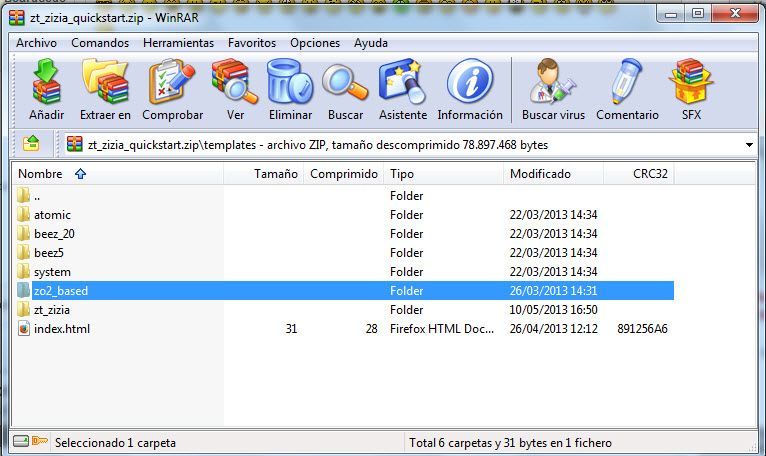Click the system folder name
Screen dimensions: 766x456
pos(52,272)
